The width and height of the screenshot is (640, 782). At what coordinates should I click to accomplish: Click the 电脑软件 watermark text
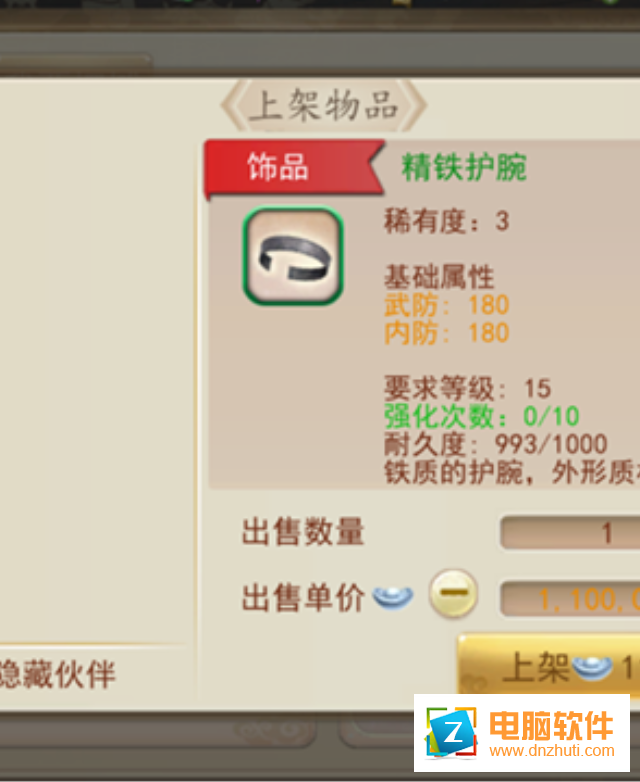point(551,726)
